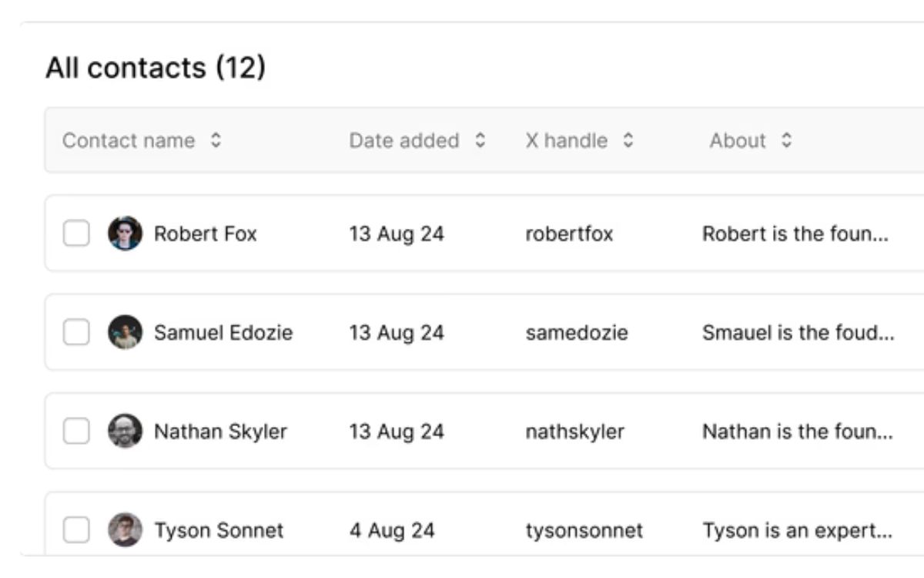Sort by the Contact name header

coord(129,141)
